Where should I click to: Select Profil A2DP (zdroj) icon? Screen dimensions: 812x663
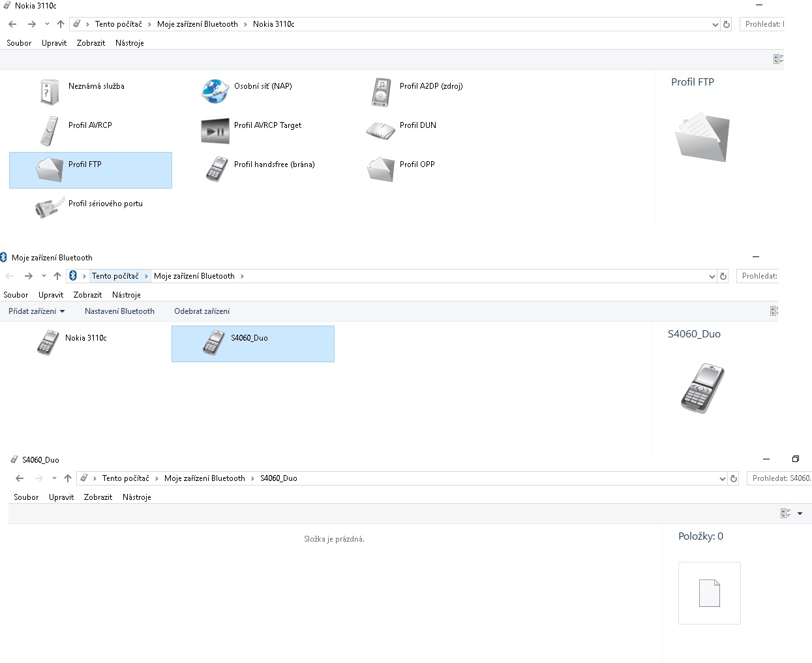[x=382, y=92]
